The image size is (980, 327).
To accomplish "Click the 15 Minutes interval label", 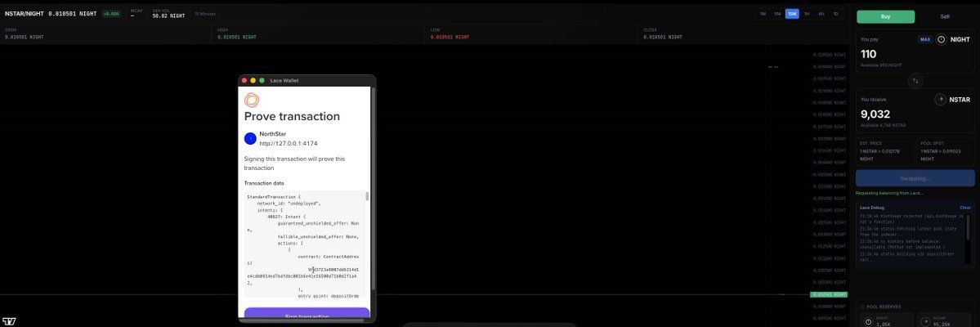I will [205, 13].
